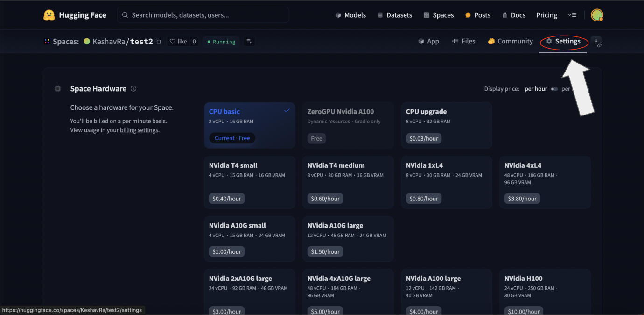
Task: Open the Space logs icon beside Running
Action: tap(249, 42)
